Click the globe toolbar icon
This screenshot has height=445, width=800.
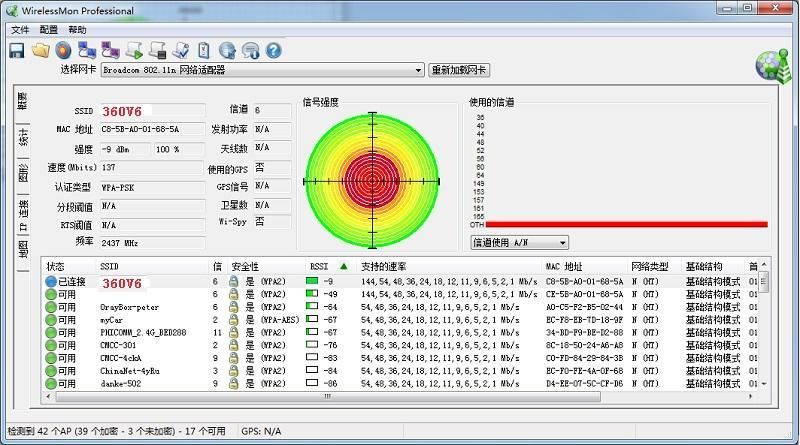(x=227, y=50)
